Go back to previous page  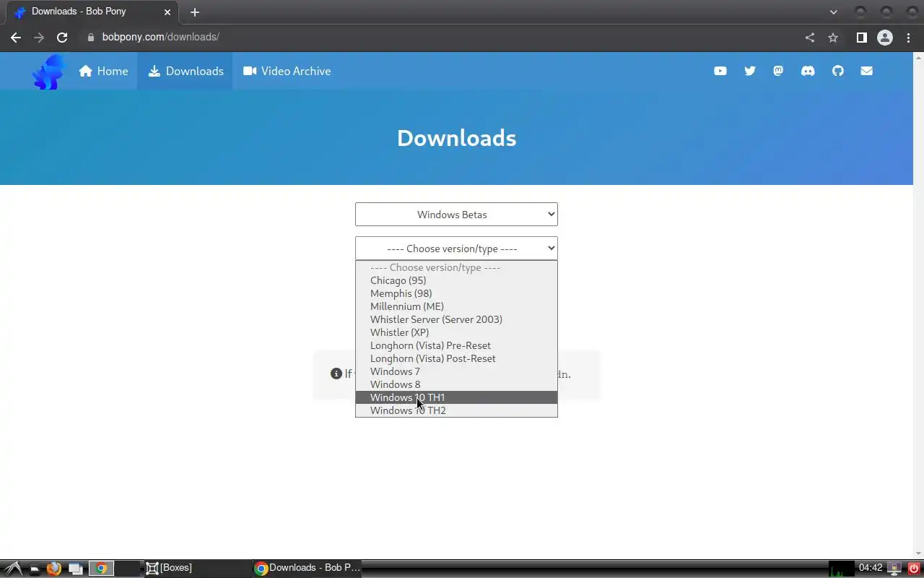pos(16,38)
